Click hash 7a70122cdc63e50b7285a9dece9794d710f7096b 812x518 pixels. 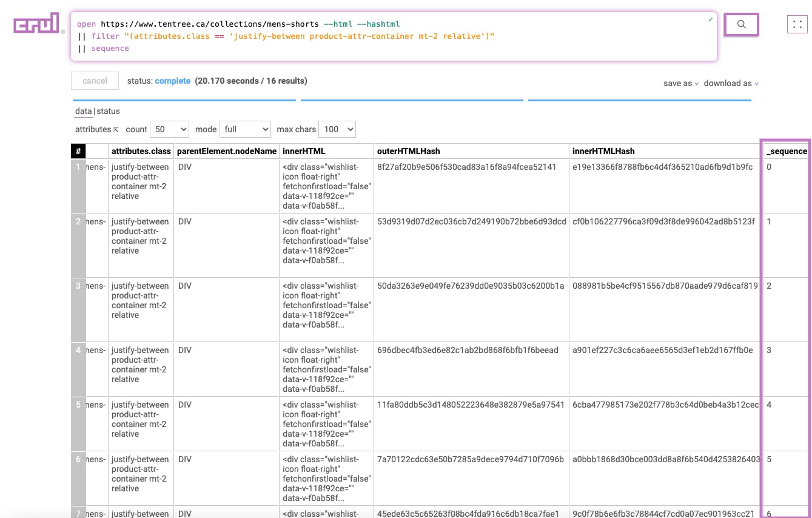coord(471,459)
